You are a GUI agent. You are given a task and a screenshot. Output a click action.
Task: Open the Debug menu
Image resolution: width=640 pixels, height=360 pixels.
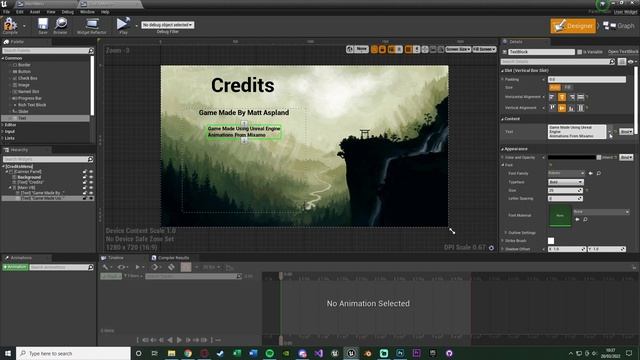coord(67,12)
